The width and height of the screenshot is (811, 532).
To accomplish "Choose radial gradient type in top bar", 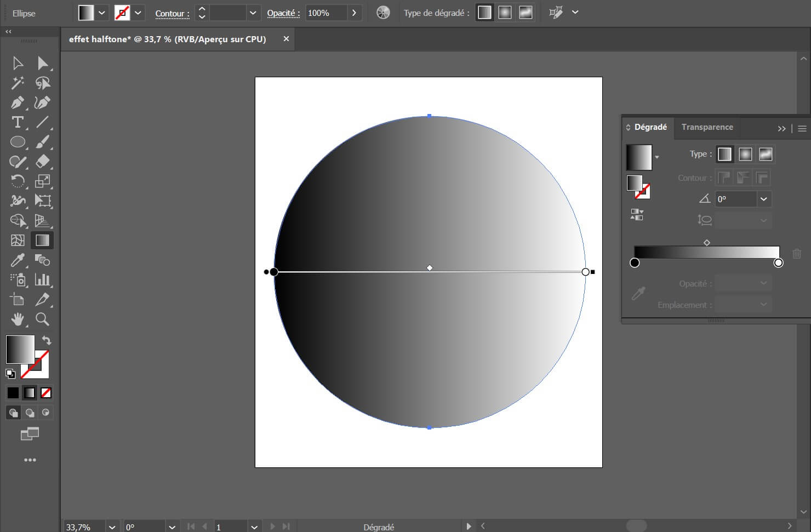I will [505, 13].
